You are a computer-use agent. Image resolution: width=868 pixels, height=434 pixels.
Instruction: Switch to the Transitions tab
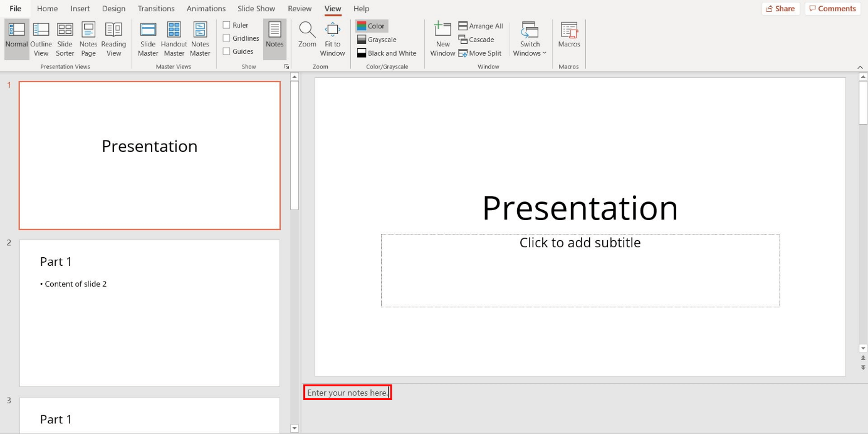click(x=156, y=8)
